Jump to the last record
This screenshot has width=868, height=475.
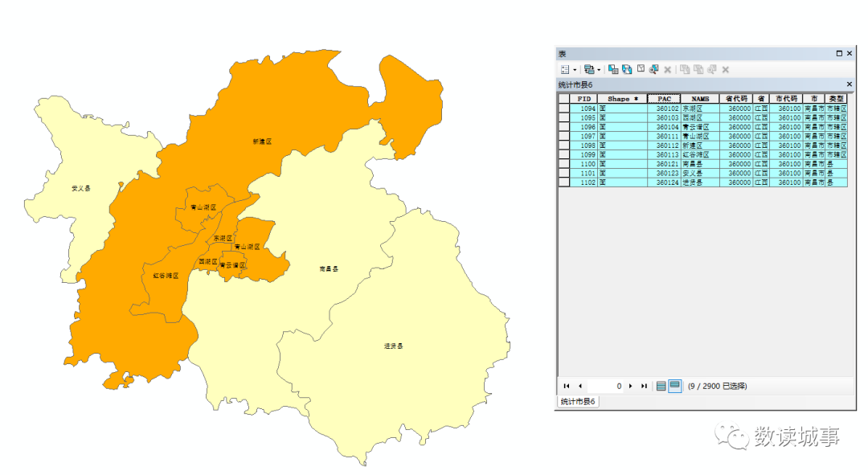point(644,386)
